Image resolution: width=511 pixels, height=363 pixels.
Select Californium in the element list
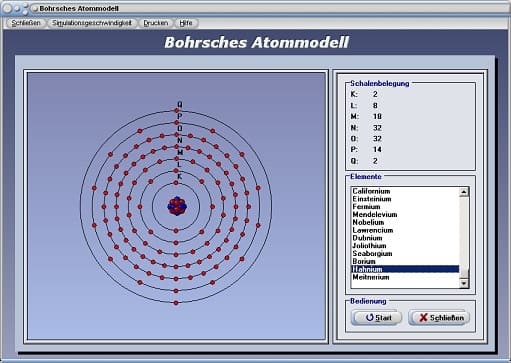click(405, 191)
